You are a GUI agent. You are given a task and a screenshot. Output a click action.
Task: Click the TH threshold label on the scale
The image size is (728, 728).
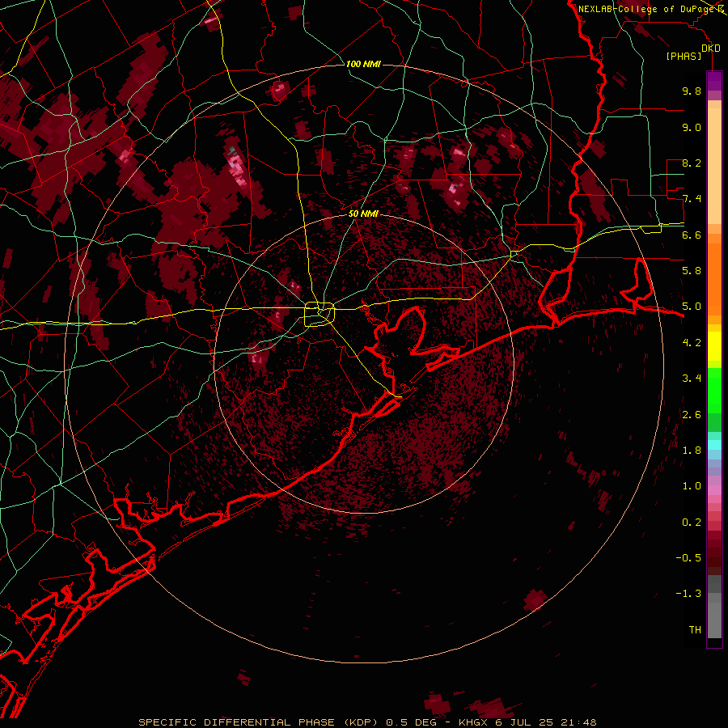pyautogui.click(x=695, y=629)
